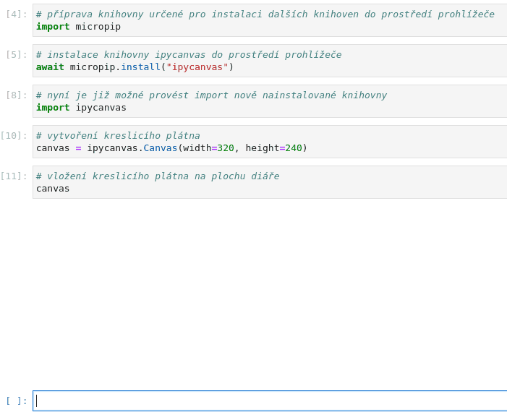Click the [4]: cell prompt
Image resolution: width=507 pixels, height=420 pixels.
tap(17, 14)
